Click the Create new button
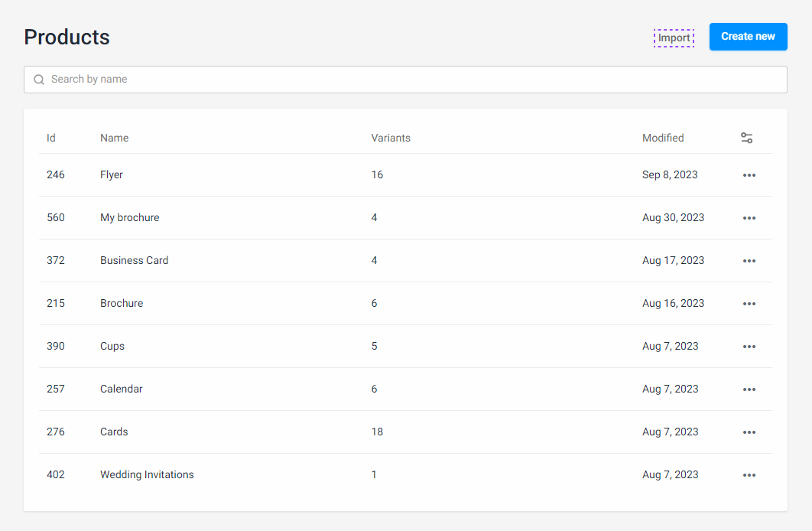Viewport: 812px width, 531px height. pyautogui.click(x=749, y=37)
